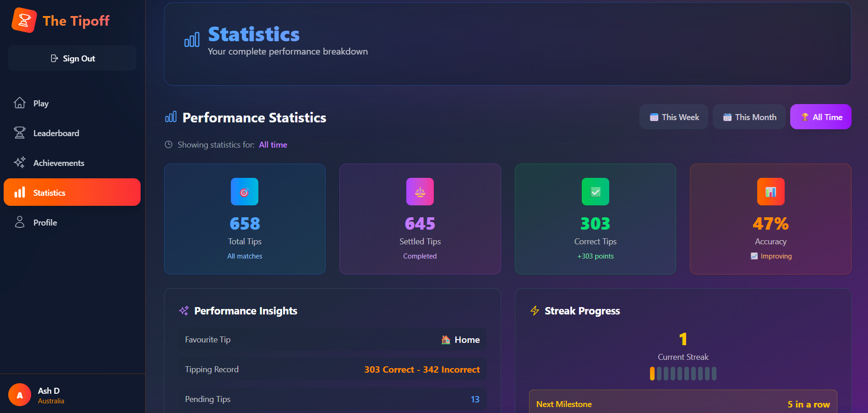Switch statistics filter to This Week
The image size is (868, 413).
673,117
